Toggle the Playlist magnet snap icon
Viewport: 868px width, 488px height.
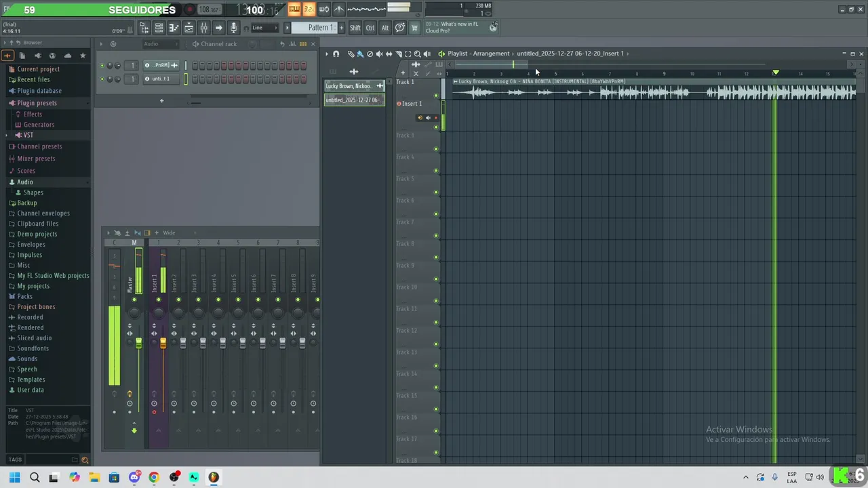(x=336, y=54)
